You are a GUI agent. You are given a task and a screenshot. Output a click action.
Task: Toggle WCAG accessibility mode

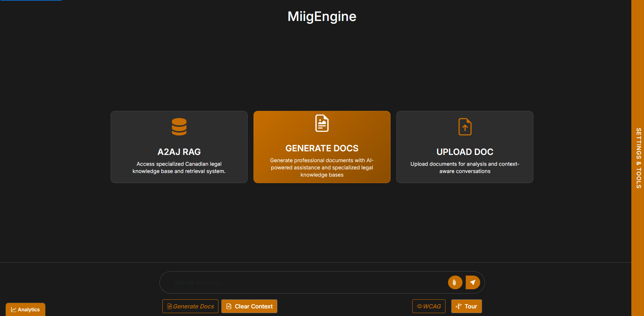coord(428,306)
